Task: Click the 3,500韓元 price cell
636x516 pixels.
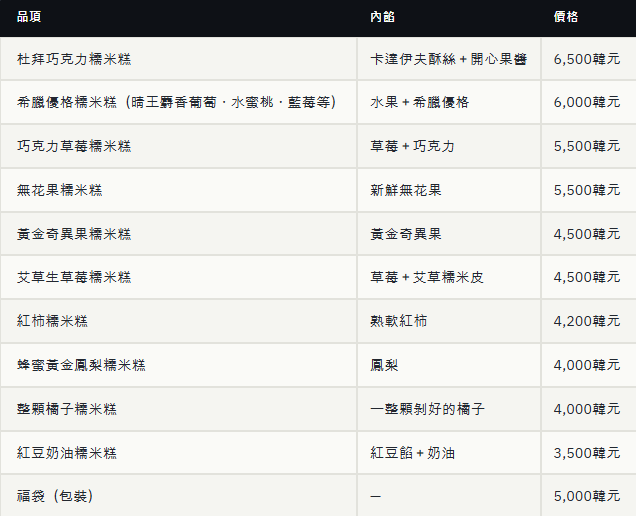Action: [589, 453]
